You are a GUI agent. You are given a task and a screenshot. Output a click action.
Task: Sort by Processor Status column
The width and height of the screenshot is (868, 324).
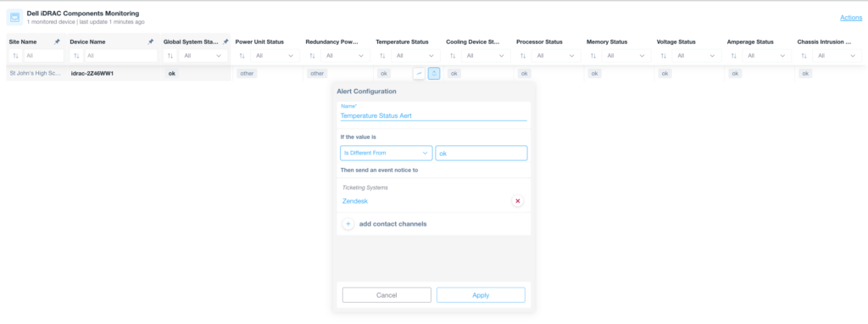coord(523,56)
